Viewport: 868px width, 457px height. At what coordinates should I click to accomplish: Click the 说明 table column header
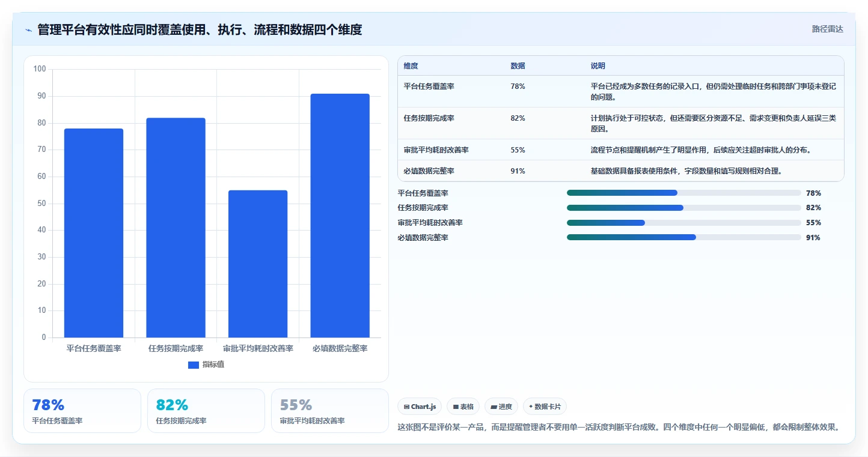(x=598, y=65)
